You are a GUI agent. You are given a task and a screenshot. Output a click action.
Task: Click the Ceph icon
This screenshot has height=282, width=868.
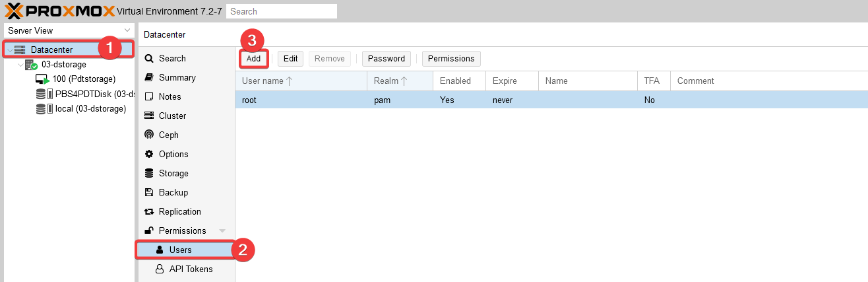coord(149,135)
